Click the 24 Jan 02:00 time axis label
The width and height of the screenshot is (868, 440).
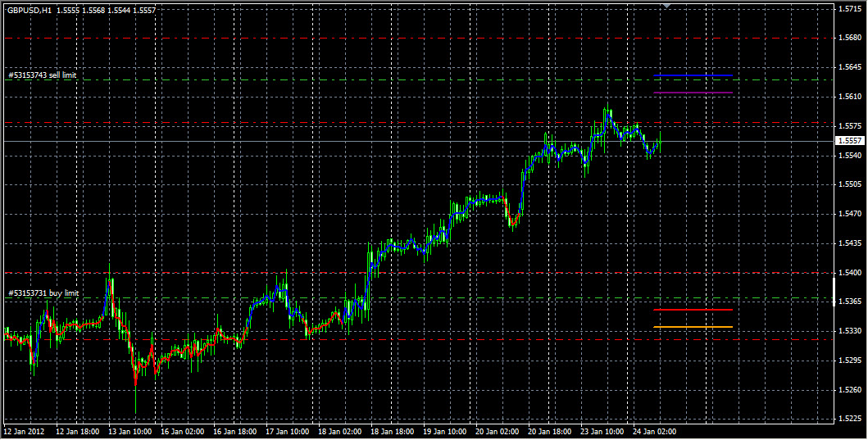[654, 431]
